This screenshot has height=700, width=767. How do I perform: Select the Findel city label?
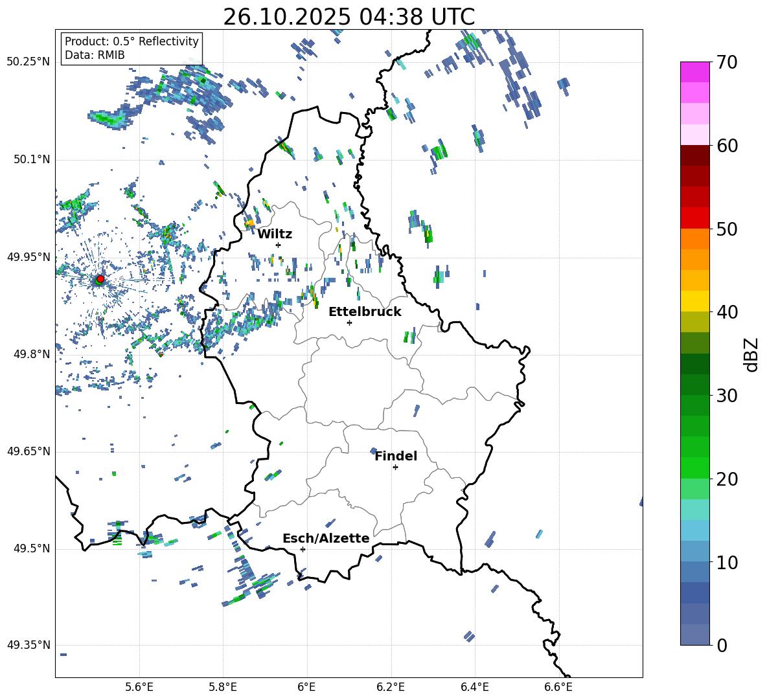(x=396, y=456)
